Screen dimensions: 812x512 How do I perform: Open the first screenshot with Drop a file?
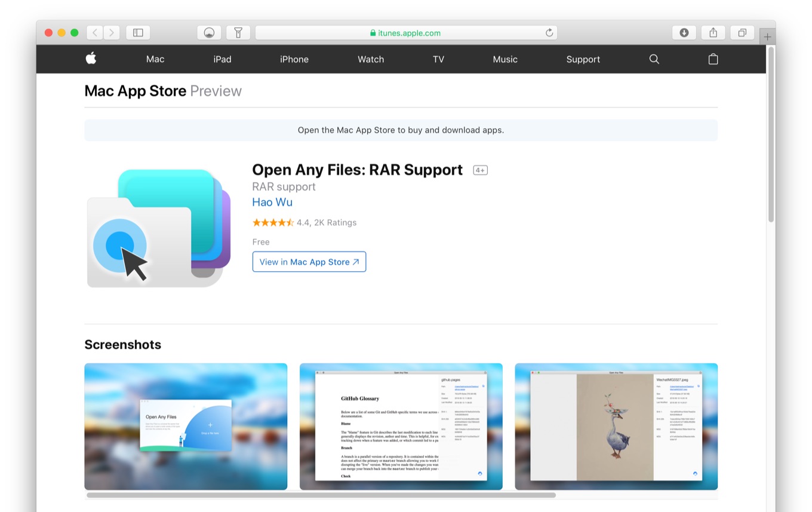pos(186,427)
